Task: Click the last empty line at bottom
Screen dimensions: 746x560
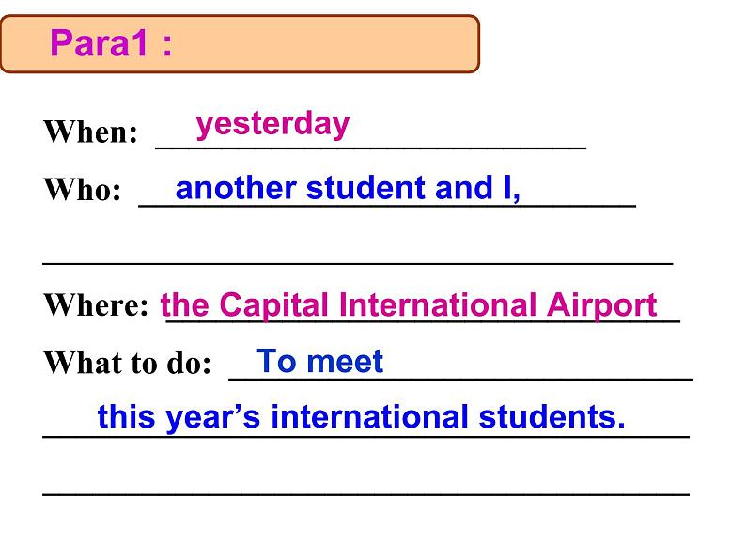Action: (x=365, y=495)
